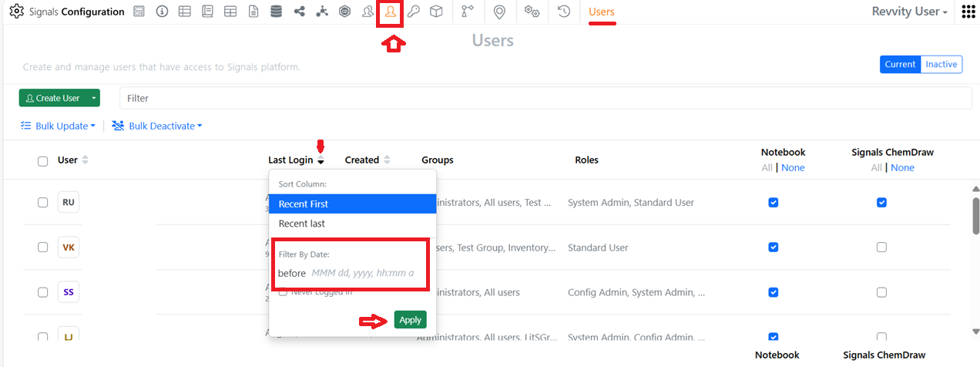980x367 pixels.
Task: Open the user groups icon
Action: coord(368,12)
